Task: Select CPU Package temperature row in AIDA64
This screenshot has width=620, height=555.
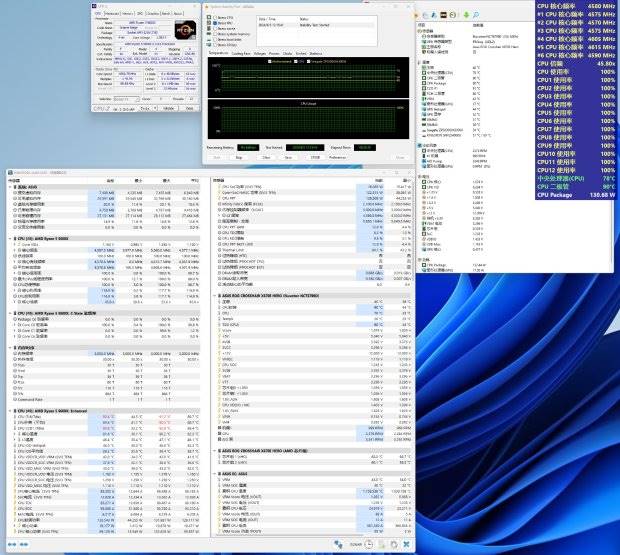Action: (455, 83)
